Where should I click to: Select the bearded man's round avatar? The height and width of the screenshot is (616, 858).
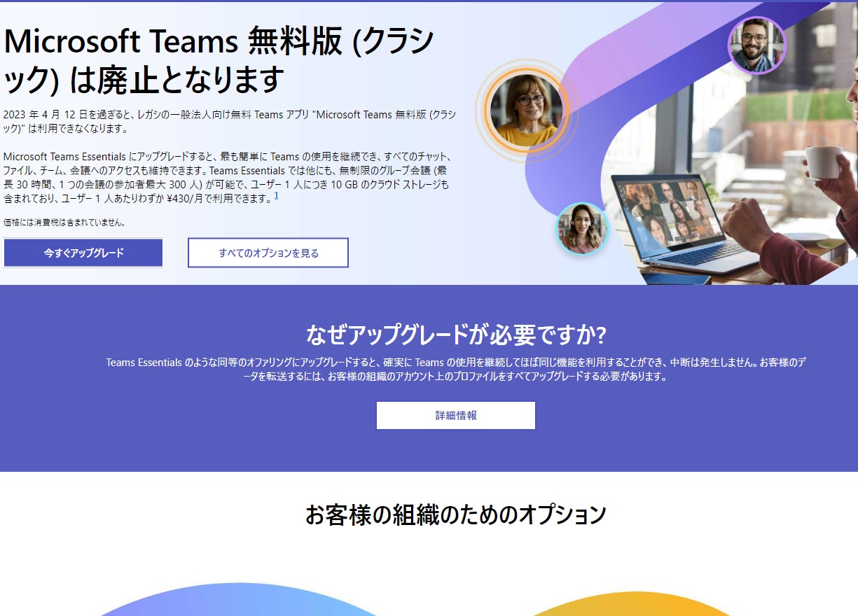[x=756, y=45]
